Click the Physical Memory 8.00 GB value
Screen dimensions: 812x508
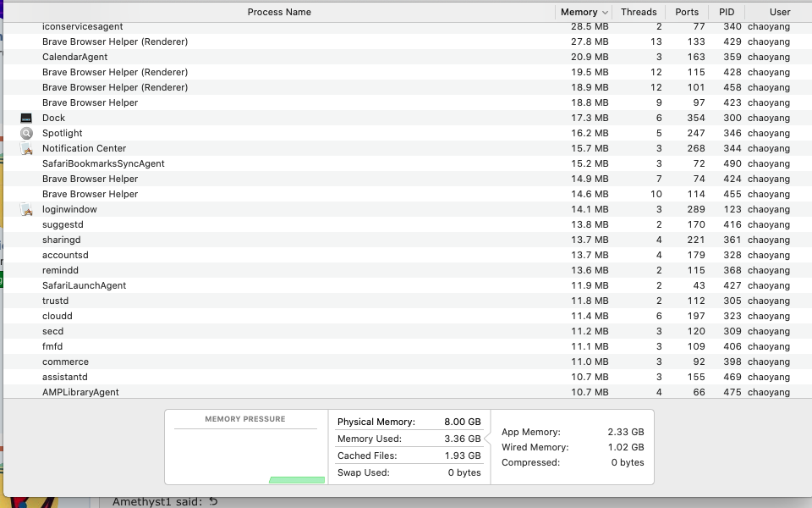(462, 422)
